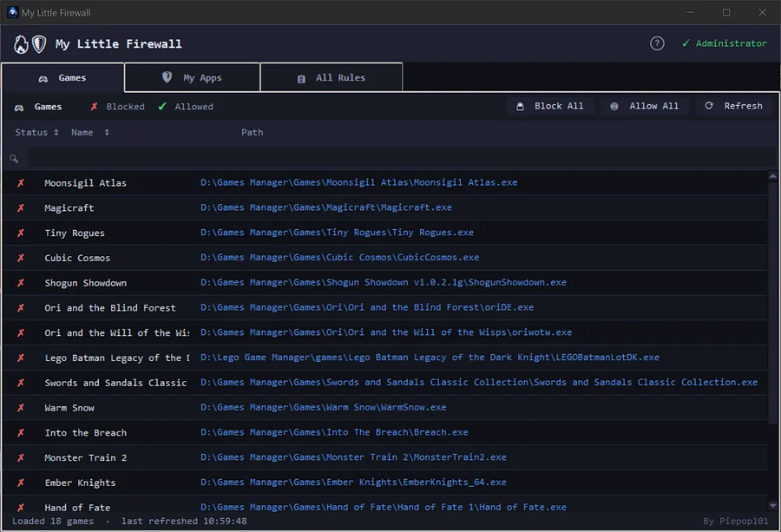Open the All Rules tab
Screen dimensions: 781x532
pos(331,78)
